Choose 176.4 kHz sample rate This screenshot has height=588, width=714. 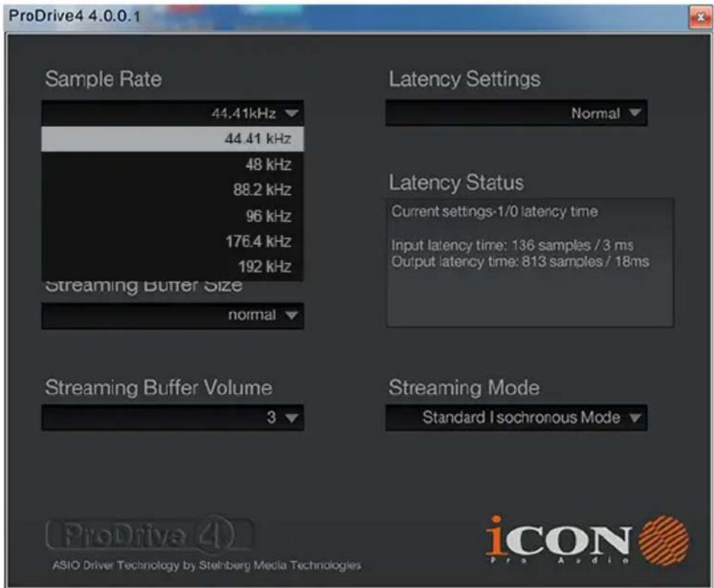(x=173, y=241)
